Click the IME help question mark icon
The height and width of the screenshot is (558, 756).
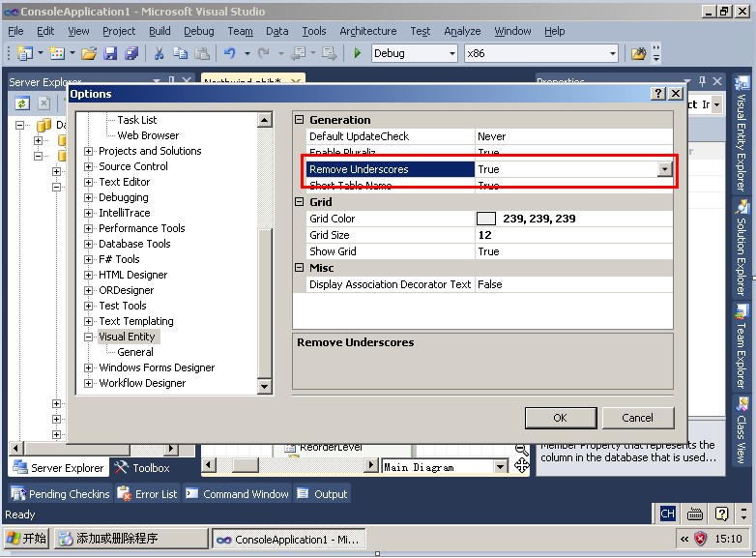click(721, 514)
